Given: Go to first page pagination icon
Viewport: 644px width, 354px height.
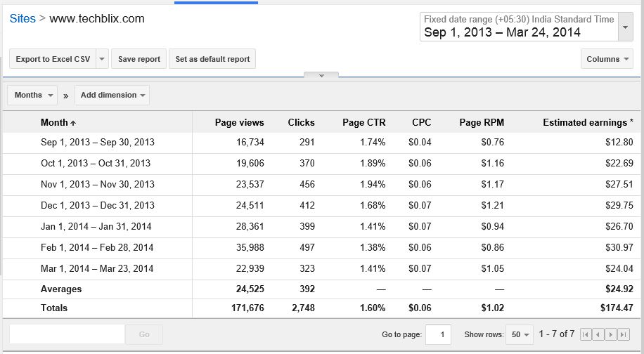Looking at the screenshot, I should (586, 334).
